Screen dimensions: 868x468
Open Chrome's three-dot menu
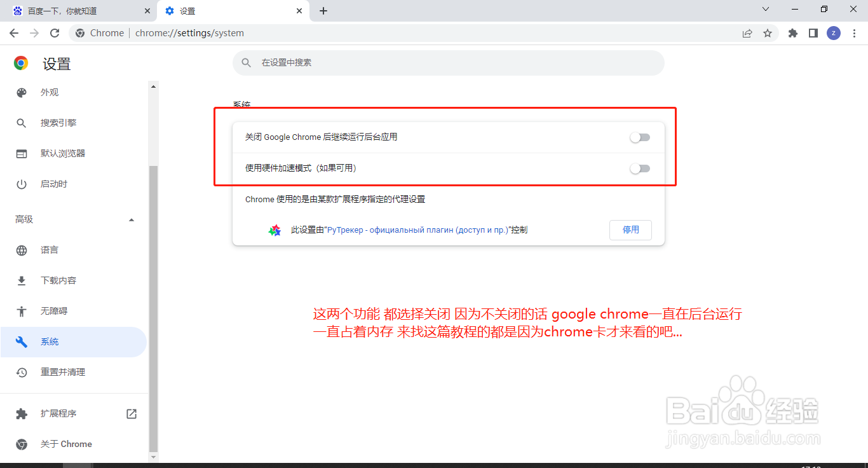pyautogui.click(x=854, y=33)
